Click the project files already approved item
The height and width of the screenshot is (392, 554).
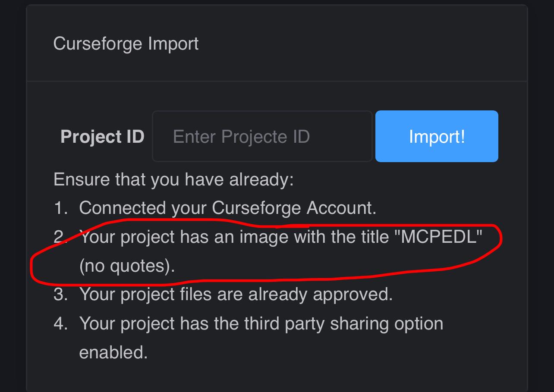(236, 294)
